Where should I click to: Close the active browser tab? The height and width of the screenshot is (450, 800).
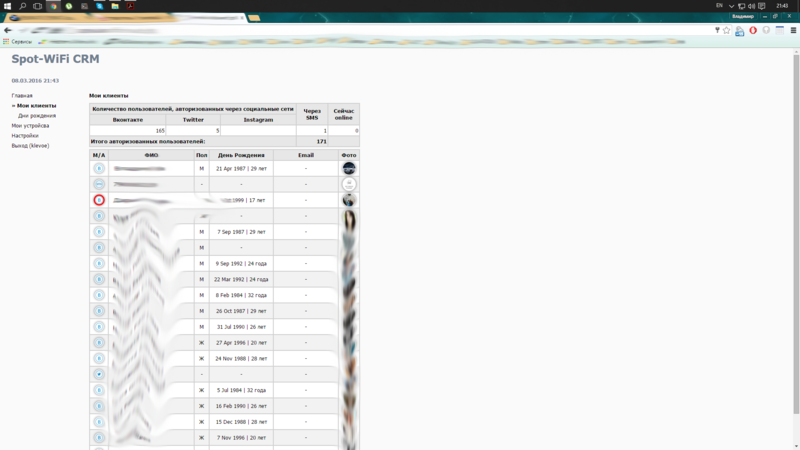click(x=242, y=18)
